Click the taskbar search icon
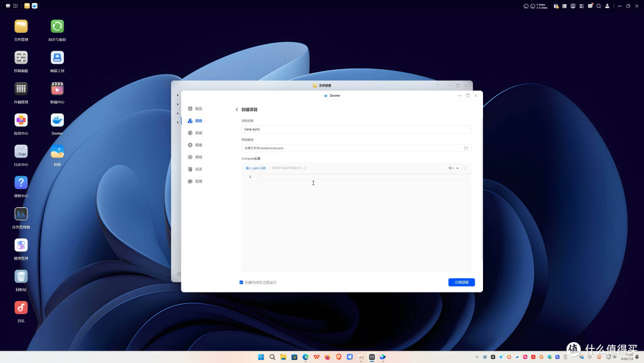Screen dimensions: 644x363 pyautogui.click(x=272, y=357)
